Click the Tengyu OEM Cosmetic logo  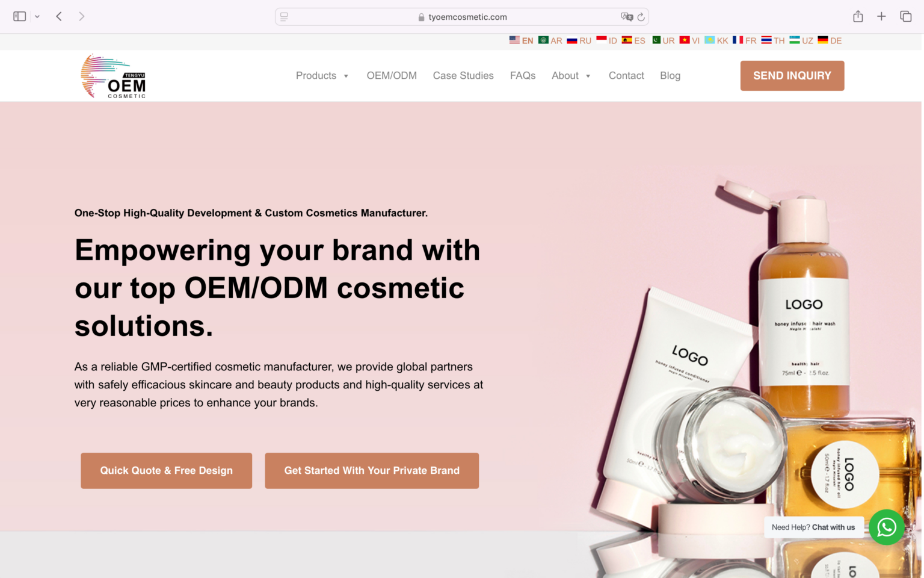click(114, 76)
